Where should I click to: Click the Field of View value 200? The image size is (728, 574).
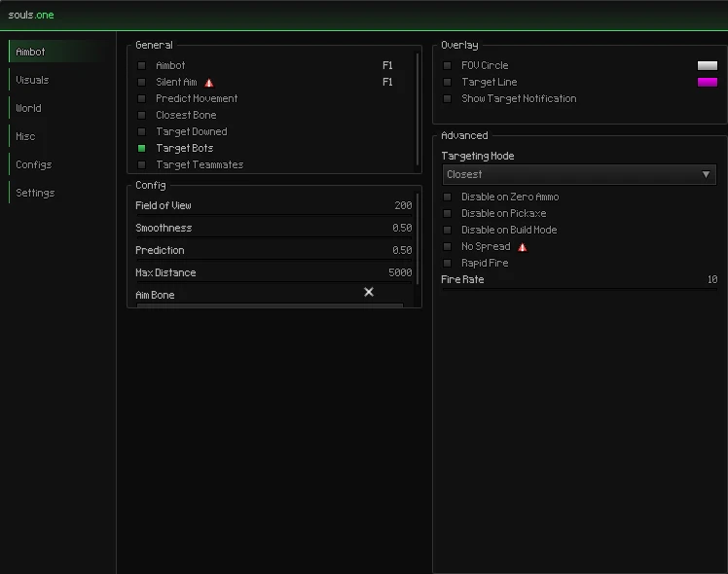point(403,205)
